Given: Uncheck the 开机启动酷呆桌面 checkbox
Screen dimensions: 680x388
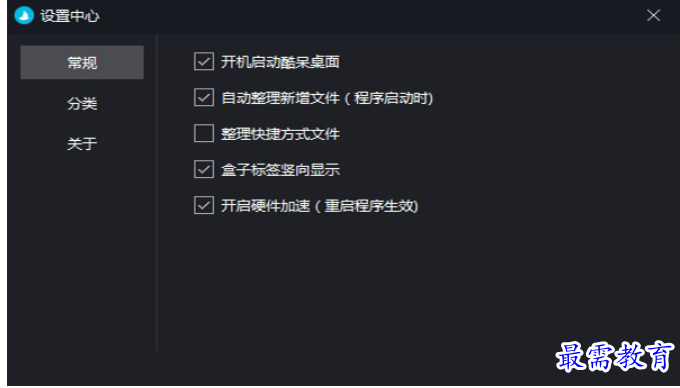Looking at the screenshot, I should 204,62.
